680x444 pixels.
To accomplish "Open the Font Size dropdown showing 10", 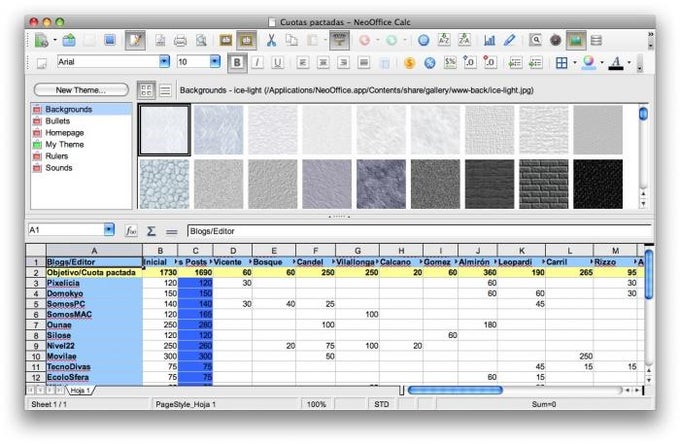I will point(215,62).
